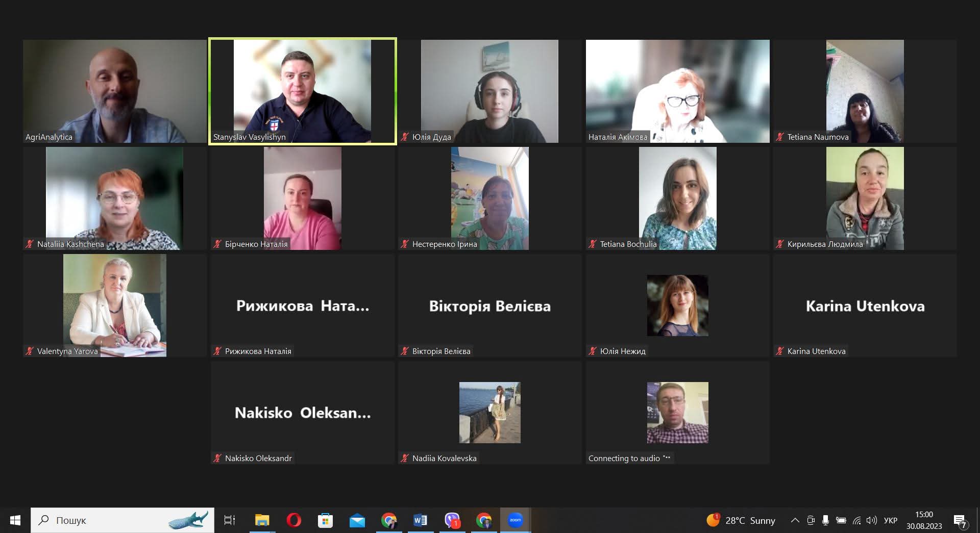Open the Opera browser

coord(293,520)
